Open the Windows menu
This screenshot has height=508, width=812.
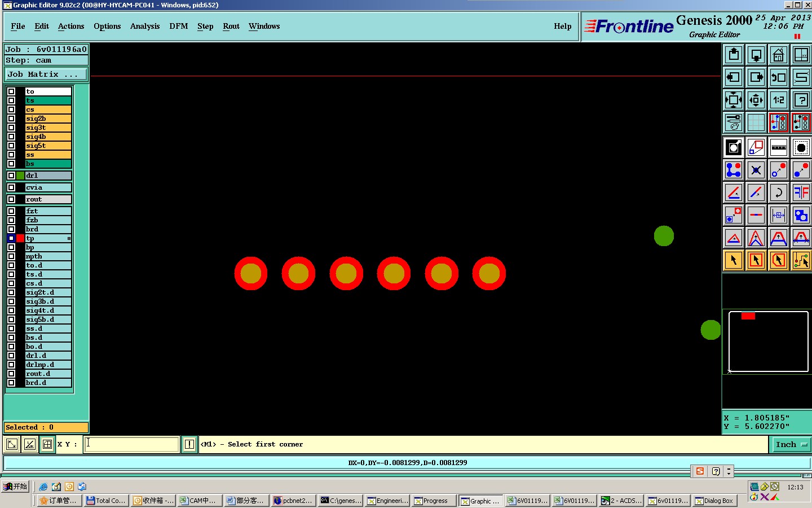coord(264,26)
